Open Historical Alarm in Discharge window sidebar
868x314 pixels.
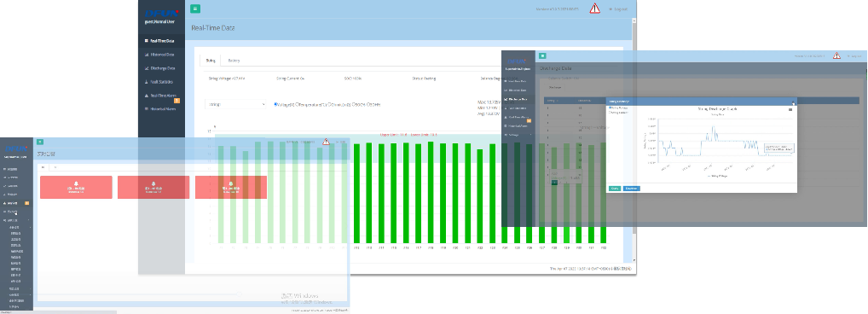518,126
